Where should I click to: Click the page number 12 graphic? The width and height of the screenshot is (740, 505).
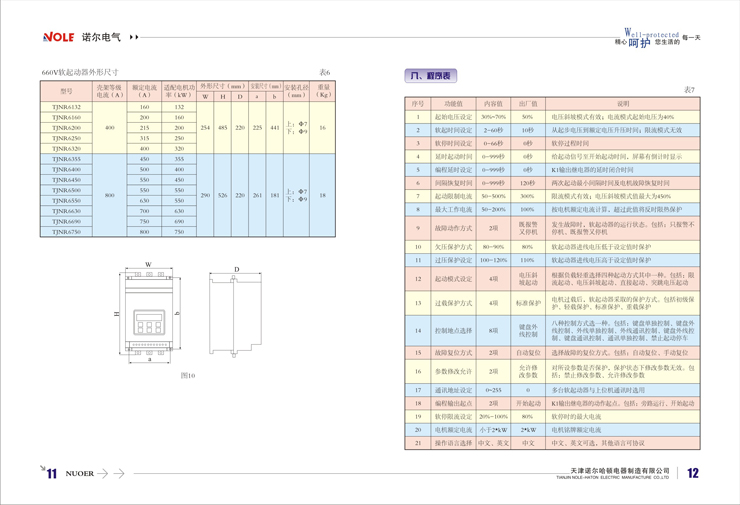click(692, 474)
